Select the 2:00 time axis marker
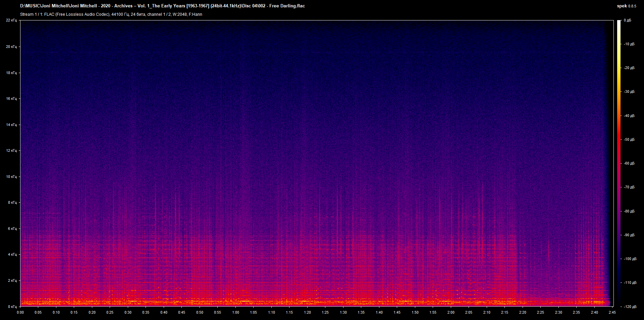The image size is (644, 320). pos(451,312)
